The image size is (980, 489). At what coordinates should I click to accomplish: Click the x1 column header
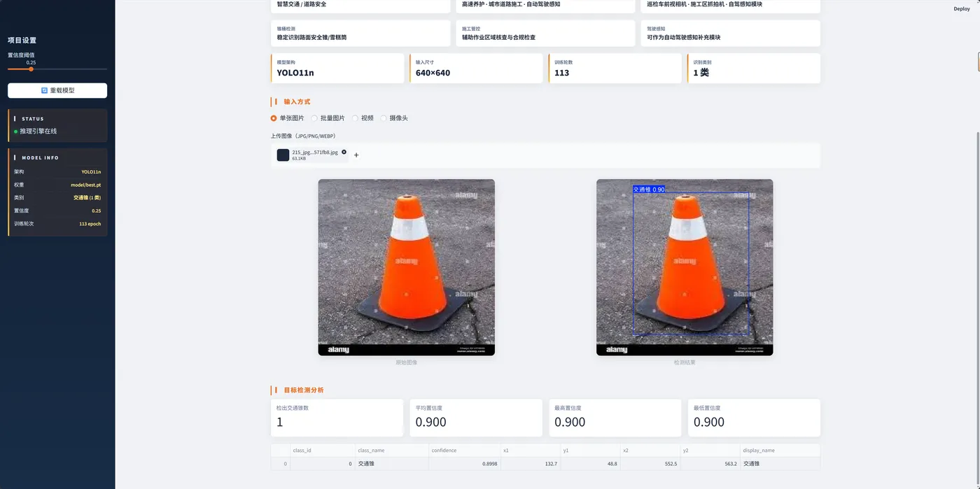[530, 451]
